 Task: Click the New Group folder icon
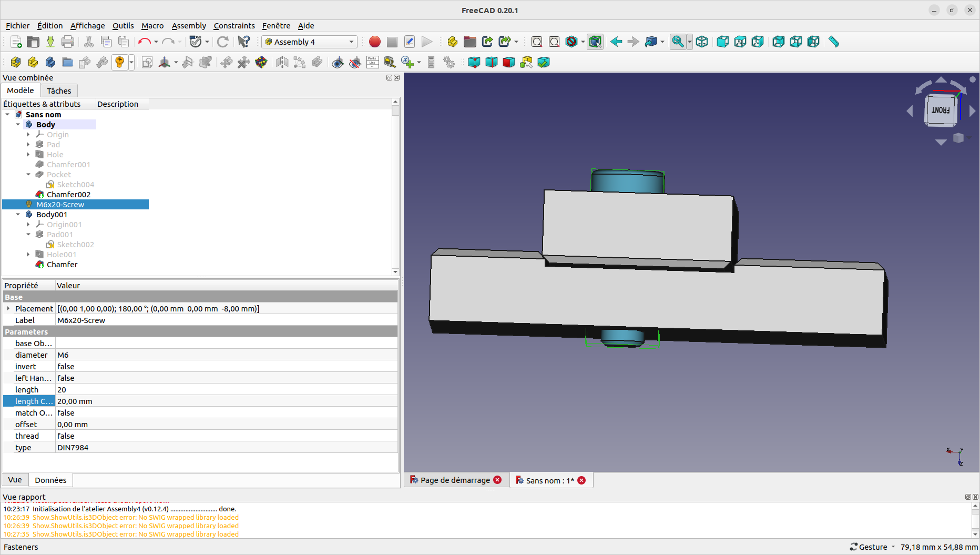68,62
